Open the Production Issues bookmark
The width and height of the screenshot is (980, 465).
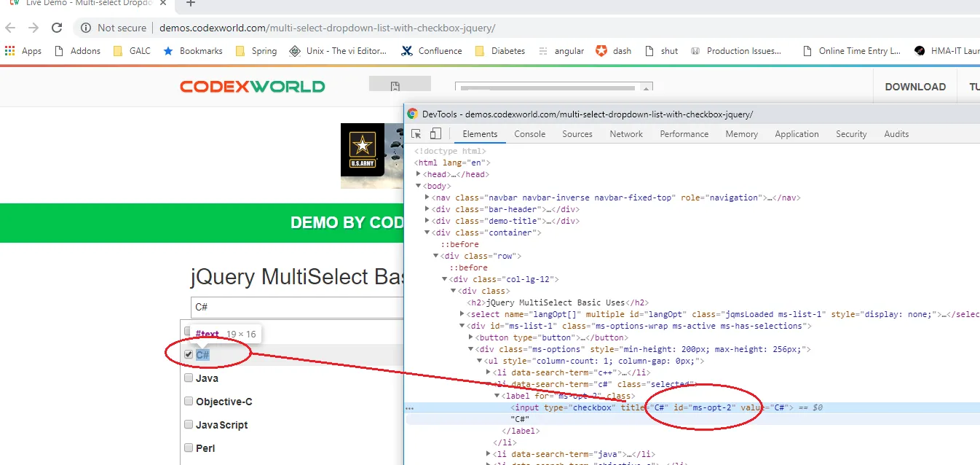point(736,51)
